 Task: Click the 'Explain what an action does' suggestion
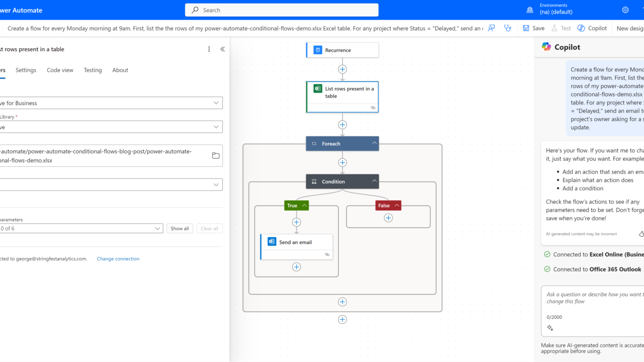[x=598, y=180]
